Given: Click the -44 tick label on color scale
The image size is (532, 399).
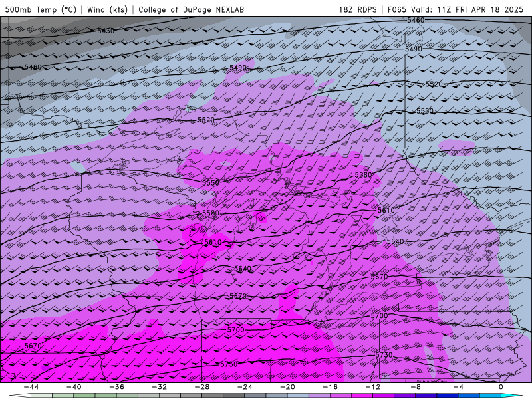Looking at the screenshot, I should click(x=31, y=387).
